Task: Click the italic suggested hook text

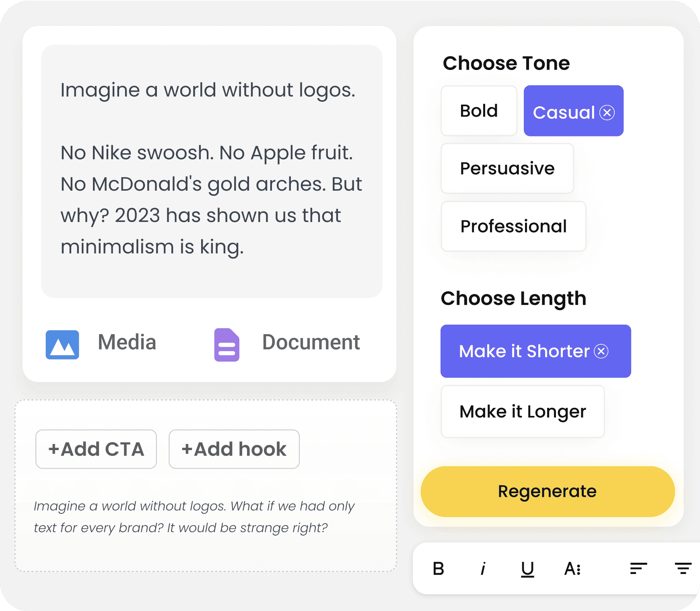Action: pyautogui.click(x=194, y=517)
